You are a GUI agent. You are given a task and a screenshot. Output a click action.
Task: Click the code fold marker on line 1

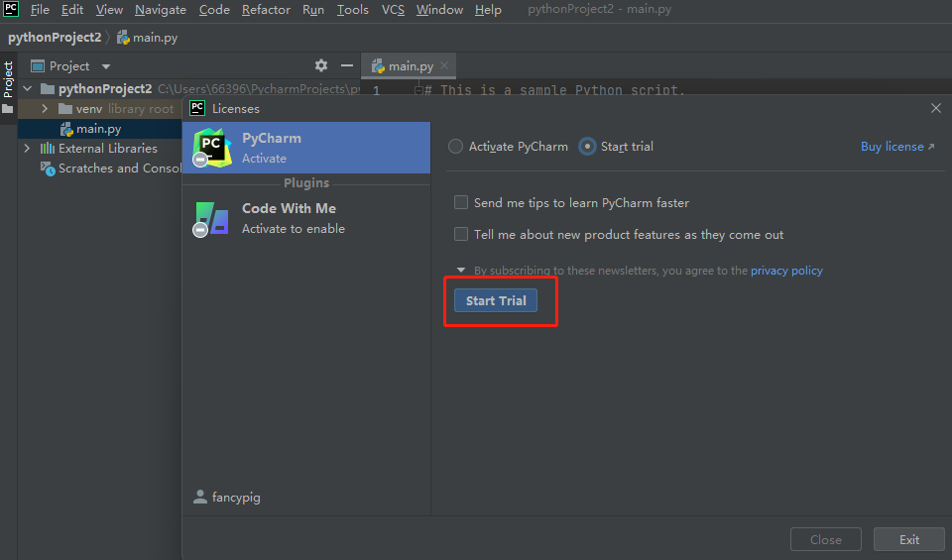coord(418,90)
